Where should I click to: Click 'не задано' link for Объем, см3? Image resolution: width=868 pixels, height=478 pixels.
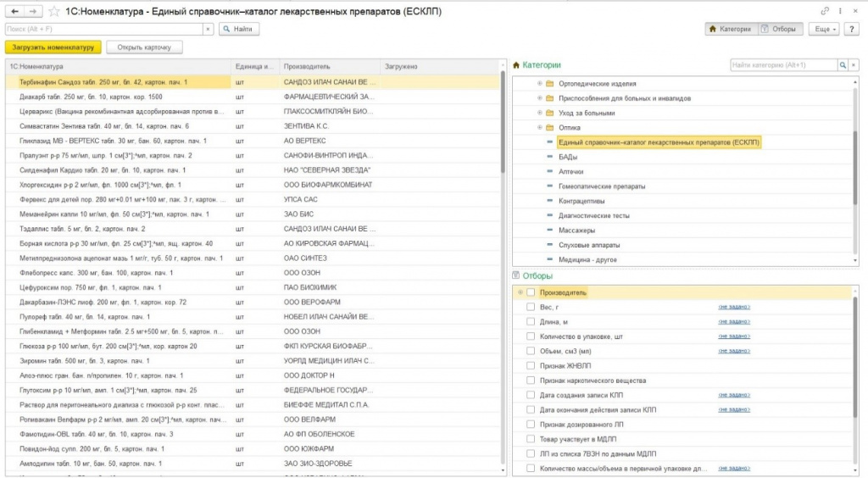click(734, 351)
